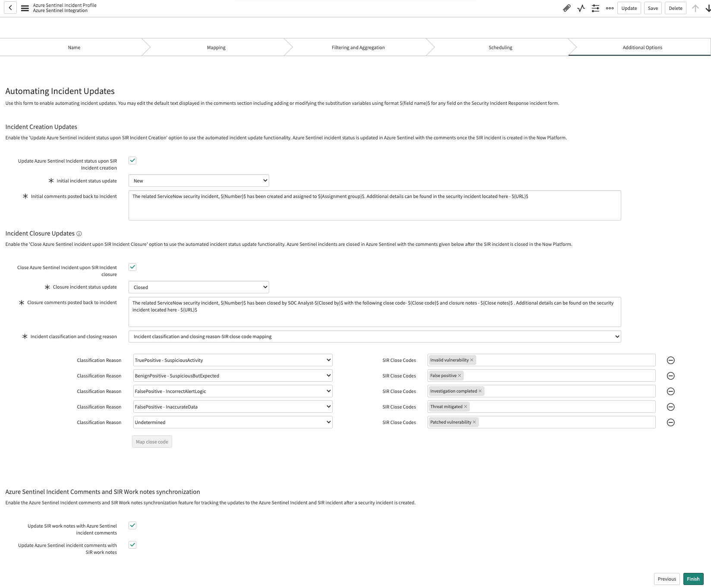This screenshot has height=588, width=711.
Task: Click SIR Close Codes field with Investigation completed
Action: coord(541,391)
